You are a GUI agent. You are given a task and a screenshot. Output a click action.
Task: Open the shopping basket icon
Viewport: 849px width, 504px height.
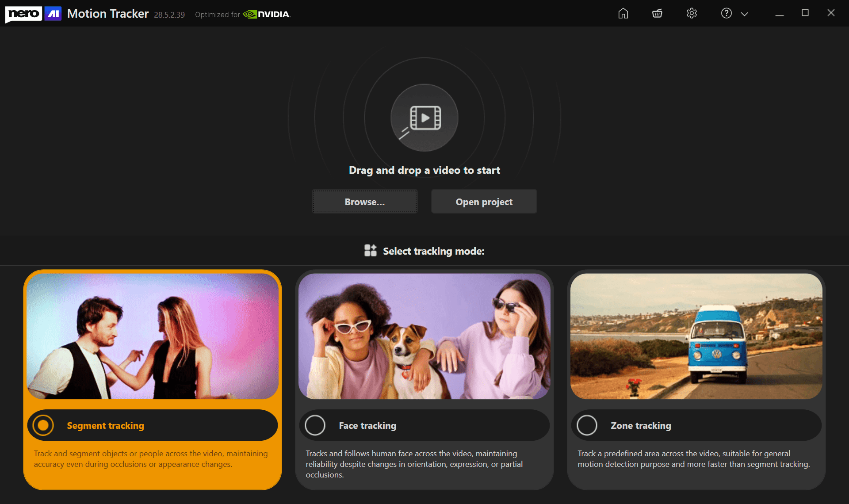click(657, 13)
